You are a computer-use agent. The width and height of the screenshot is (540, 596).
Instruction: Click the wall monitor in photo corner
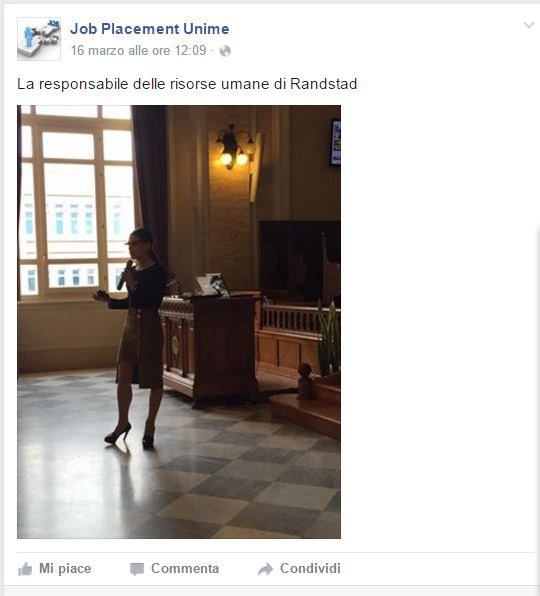(335, 143)
